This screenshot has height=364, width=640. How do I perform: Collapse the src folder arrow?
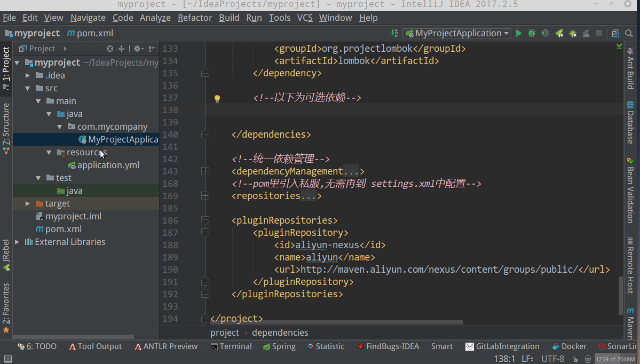(x=27, y=88)
